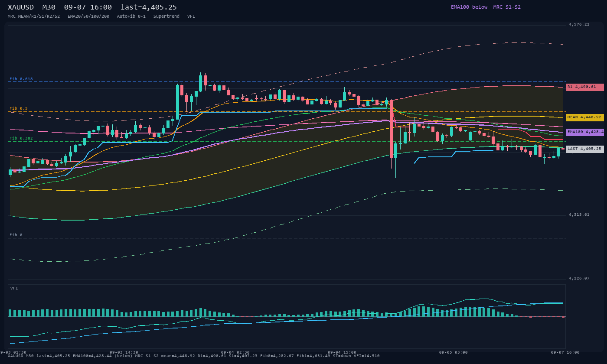Click the Supertrend legend entry
The width and height of the screenshot is (607, 364).
[x=166, y=16]
